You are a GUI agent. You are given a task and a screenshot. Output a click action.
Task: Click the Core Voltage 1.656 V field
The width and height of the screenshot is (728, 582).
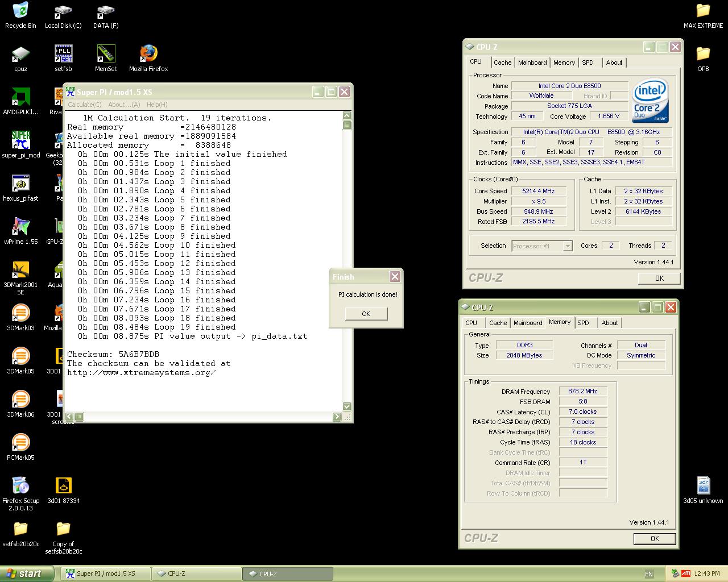(x=609, y=116)
